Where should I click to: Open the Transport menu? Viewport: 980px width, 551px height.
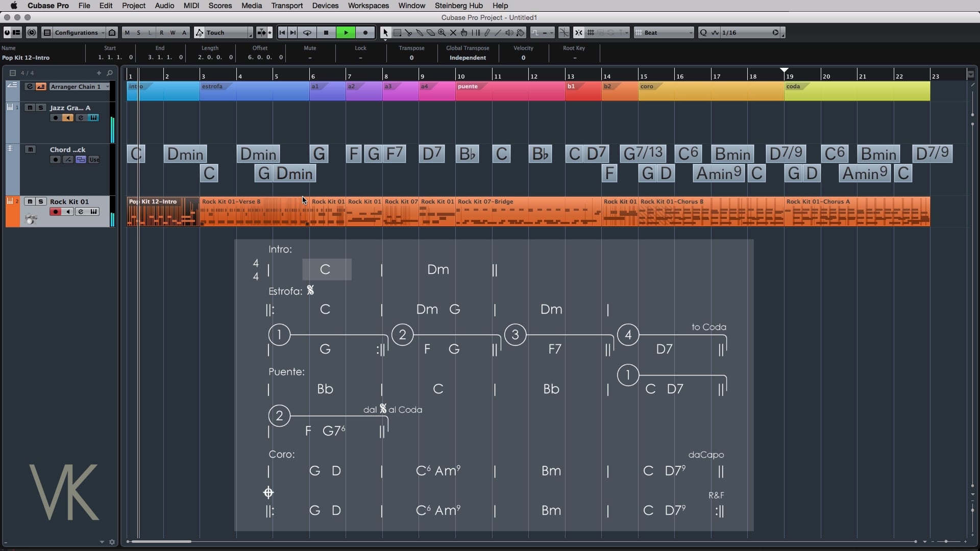pyautogui.click(x=287, y=6)
